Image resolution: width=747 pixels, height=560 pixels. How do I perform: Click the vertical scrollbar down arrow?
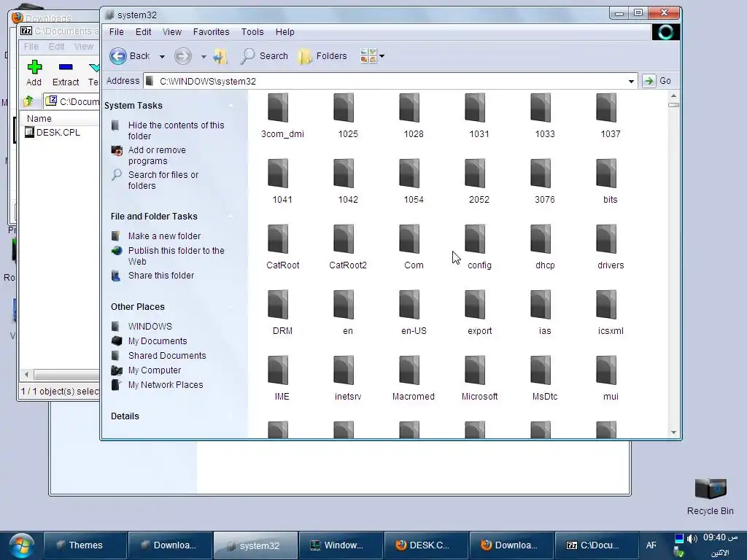click(673, 432)
